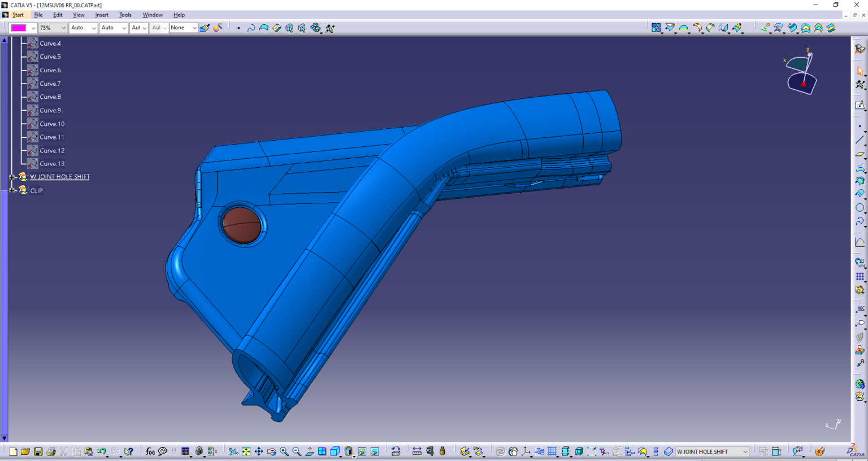The height and width of the screenshot is (461, 868).
Task: Create a new document with the New icon
Action: (x=13, y=451)
